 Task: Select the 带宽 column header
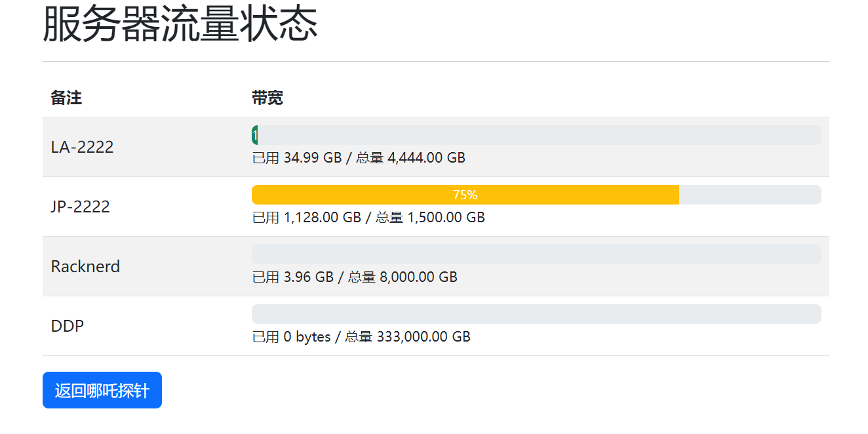point(267,98)
